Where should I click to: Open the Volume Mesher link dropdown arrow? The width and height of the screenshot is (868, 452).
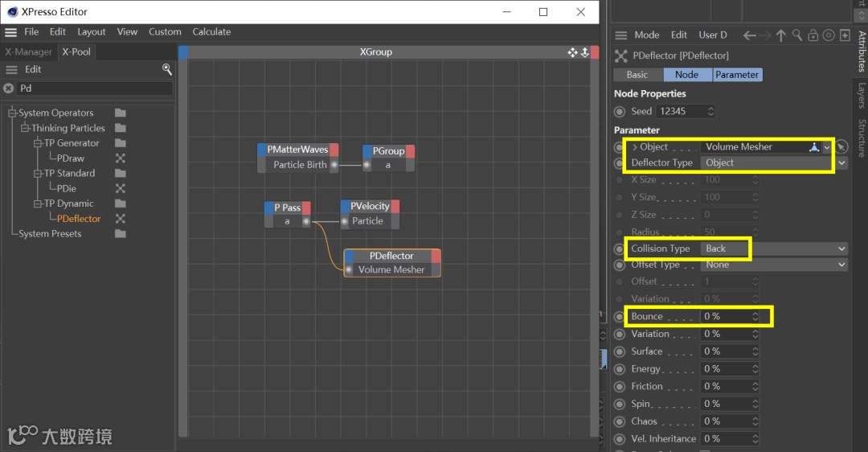(x=827, y=147)
